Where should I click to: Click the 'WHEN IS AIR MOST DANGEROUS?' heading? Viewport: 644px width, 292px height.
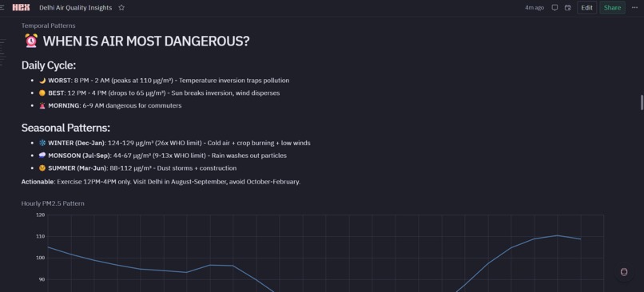coord(146,41)
